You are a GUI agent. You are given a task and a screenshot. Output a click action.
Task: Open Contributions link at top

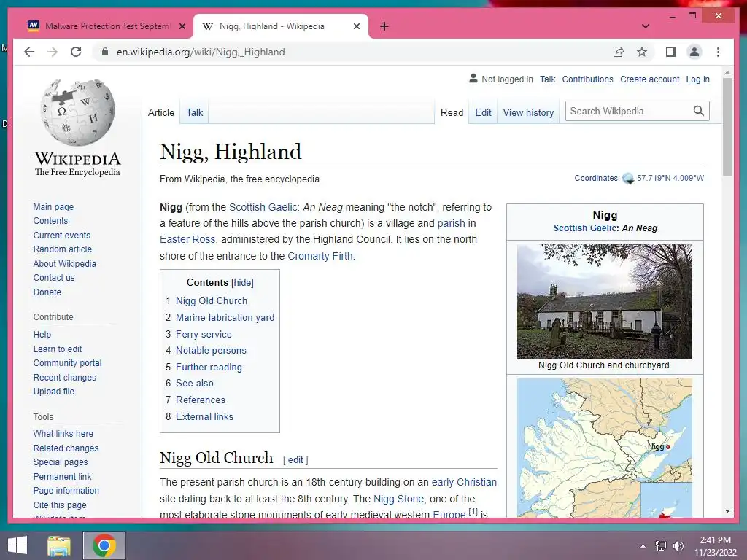[x=587, y=79]
